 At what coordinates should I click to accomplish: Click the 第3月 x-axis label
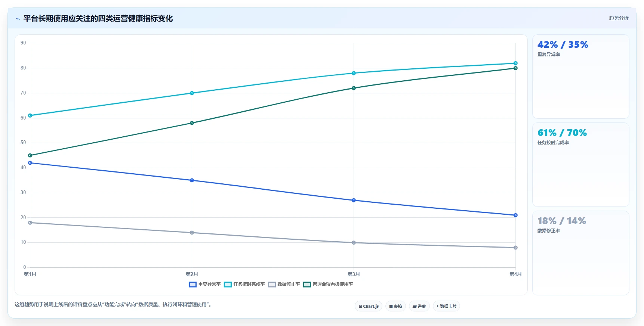point(354,274)
